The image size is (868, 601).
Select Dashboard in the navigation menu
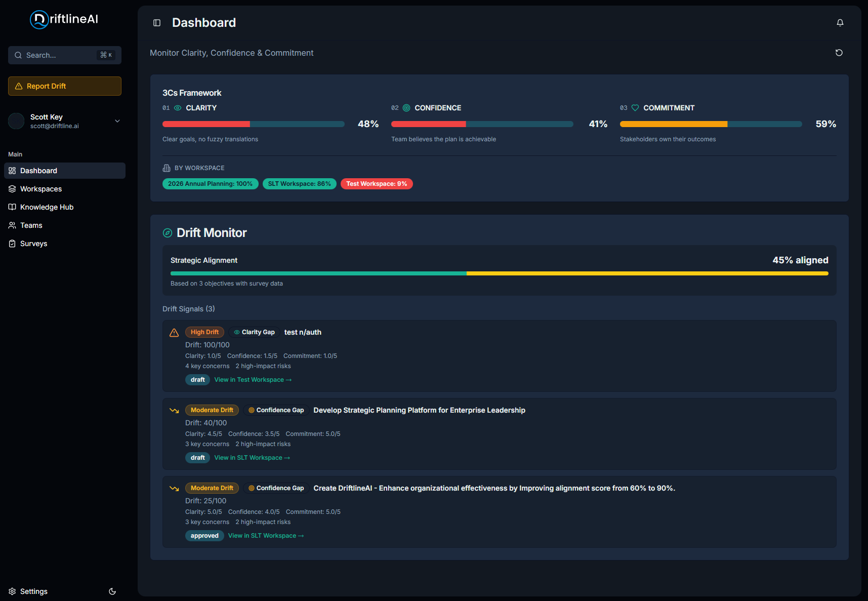pyautogui.click(x=38, y=171)
